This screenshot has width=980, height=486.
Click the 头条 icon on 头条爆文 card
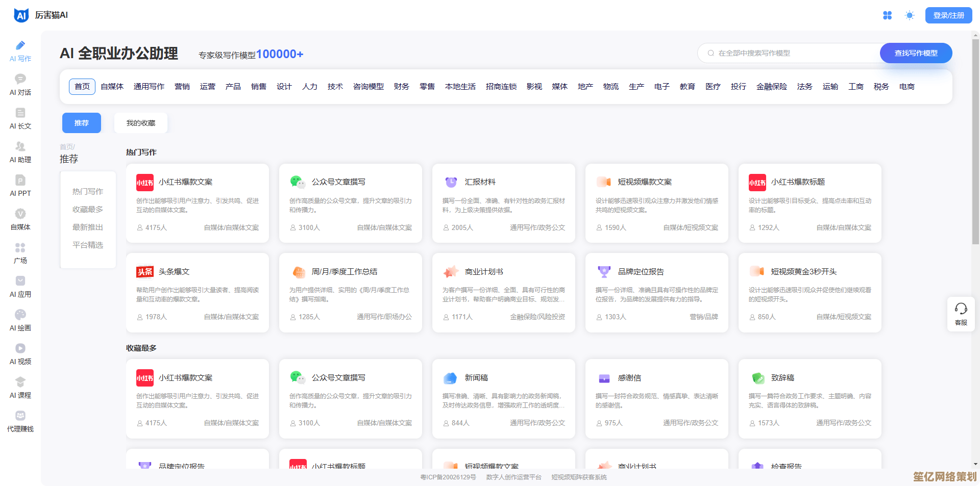click(145, 272)
